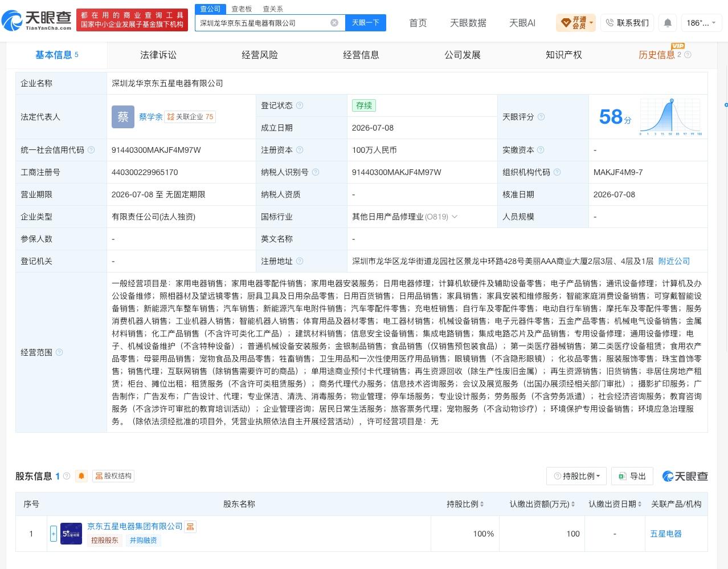Open the 五星电器 shareholder logo thumbnail

71,534
